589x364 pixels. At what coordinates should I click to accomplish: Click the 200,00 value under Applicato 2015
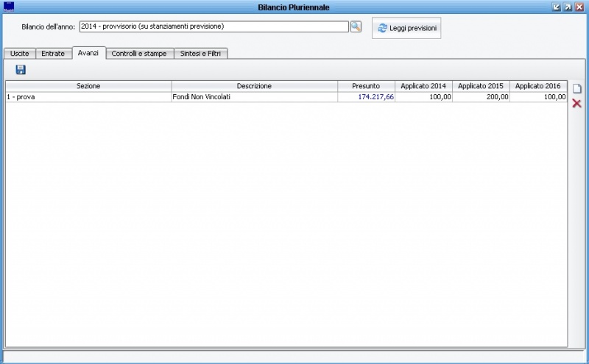pyautogui.click(x=481, y=97)
